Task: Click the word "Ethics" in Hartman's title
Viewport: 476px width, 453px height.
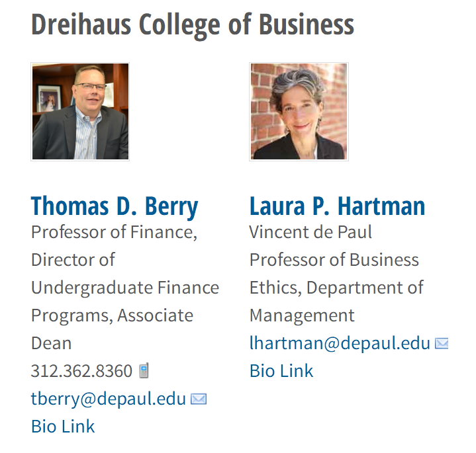Action: click(x=274, y=288)
